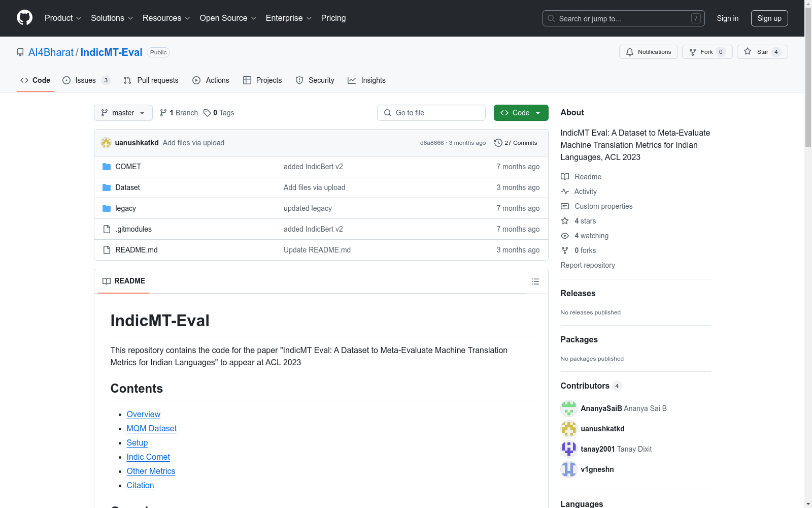Open the Product dropdown menu
Viewport: 812px width, 508px height.
63,18
